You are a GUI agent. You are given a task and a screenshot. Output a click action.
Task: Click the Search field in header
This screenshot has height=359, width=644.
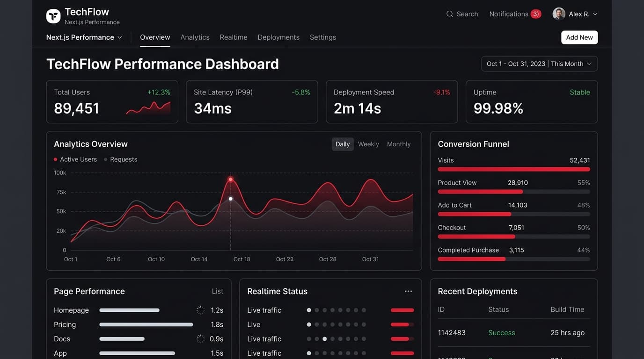point(462,14)
